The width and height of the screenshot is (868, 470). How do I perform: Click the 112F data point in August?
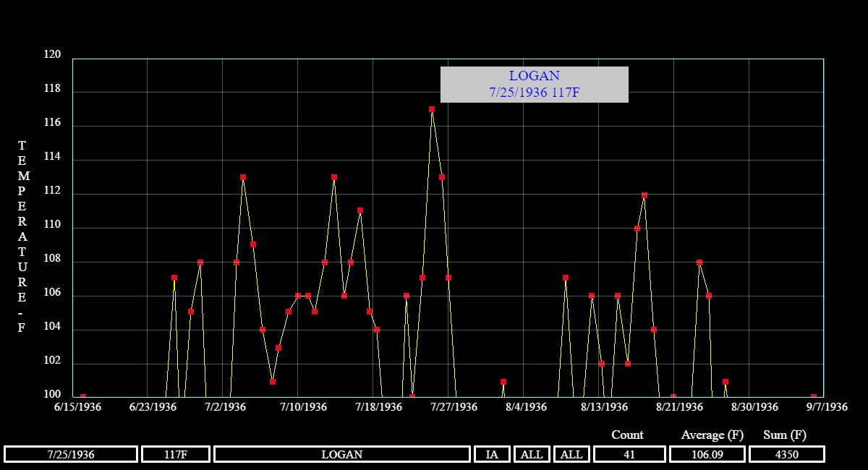coord(644,195)
